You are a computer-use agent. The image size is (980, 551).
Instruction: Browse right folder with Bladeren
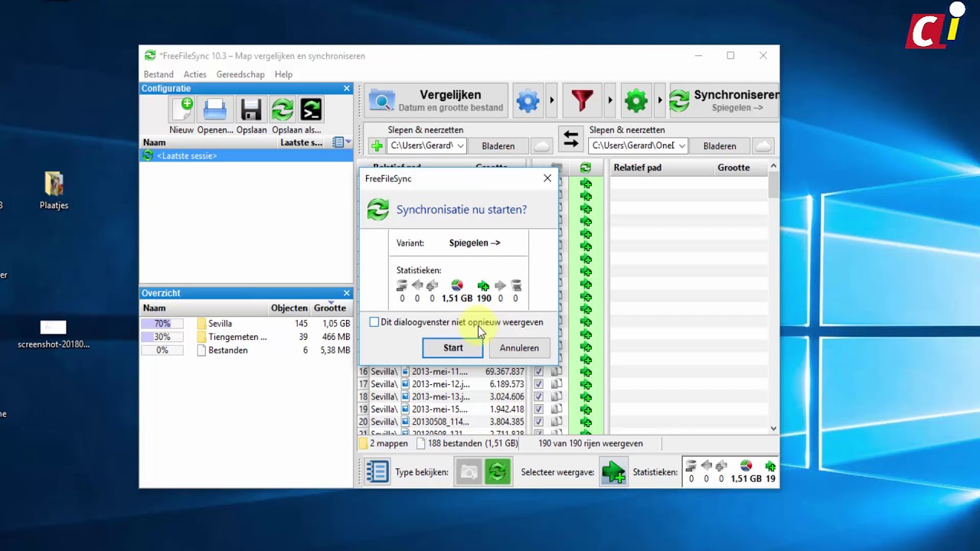click(720, 145)
